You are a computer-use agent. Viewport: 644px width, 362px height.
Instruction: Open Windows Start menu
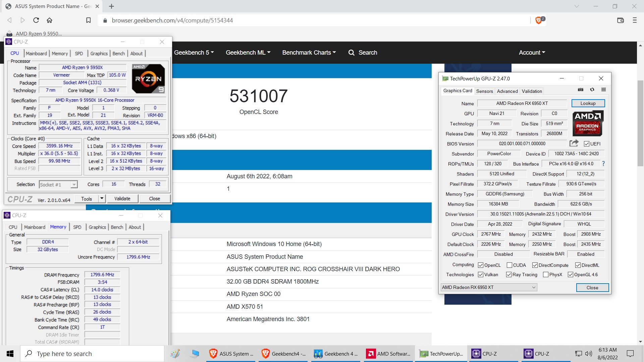click(x=10, y=354)
